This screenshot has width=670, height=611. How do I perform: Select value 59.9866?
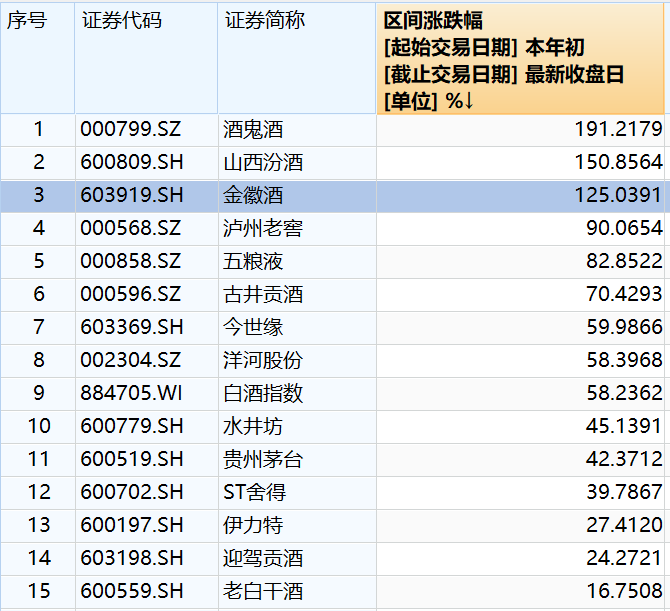624,327
